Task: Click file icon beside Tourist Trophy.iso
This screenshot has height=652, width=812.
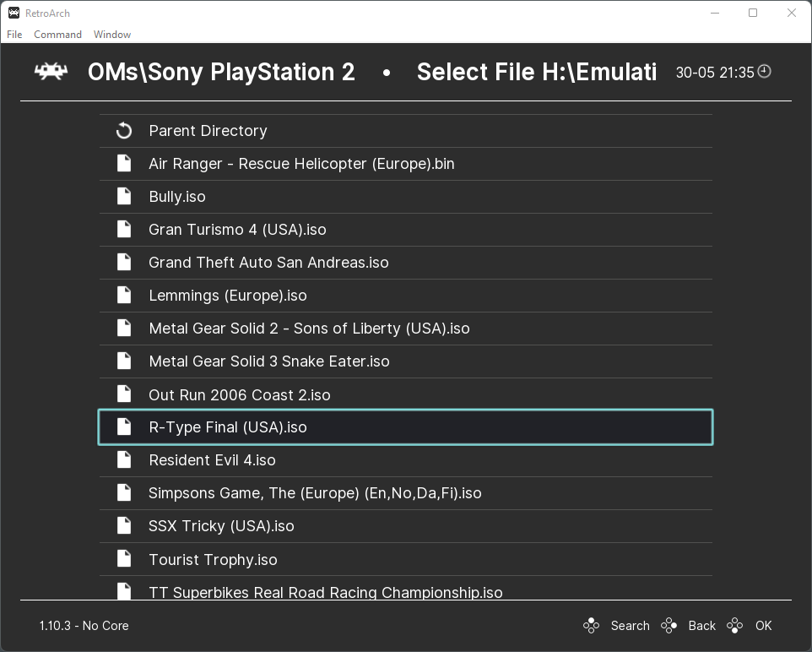Action: click(124, 559)
